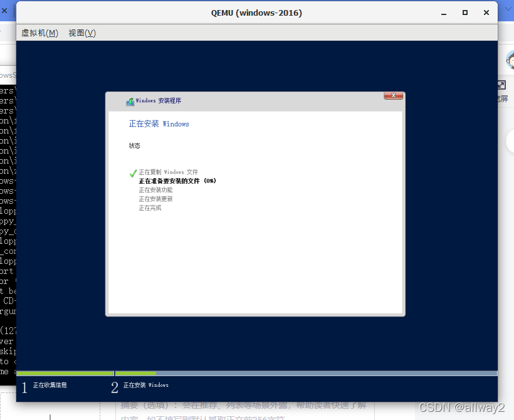Click the green checkmark beside 正在复制 Windows 文件
Screen dimensions: 514x420
click(133, 173)
